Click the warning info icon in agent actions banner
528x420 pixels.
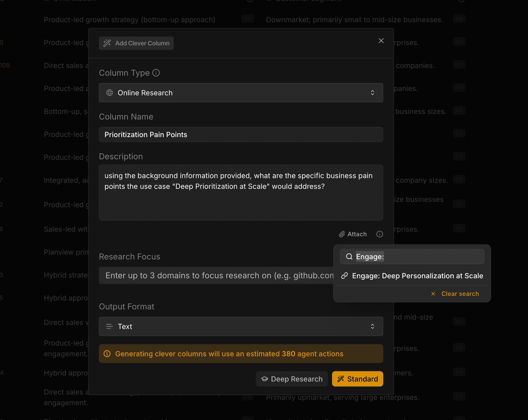pyautogui.click(x=107, y=353)
